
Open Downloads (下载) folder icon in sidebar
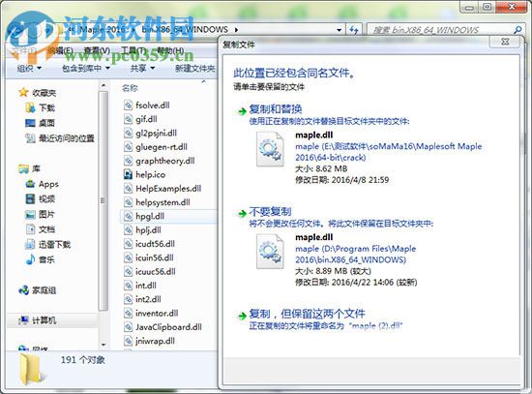pos(30,108)
